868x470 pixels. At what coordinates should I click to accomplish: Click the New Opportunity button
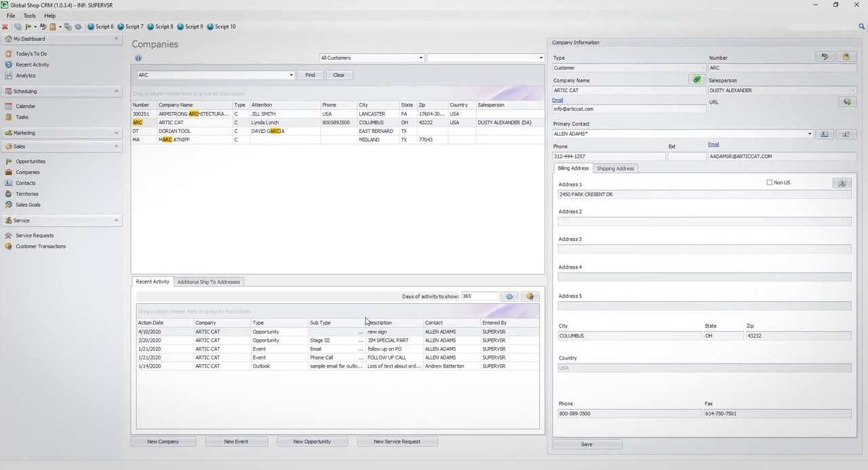pyautogui.click(x=312, y=442)
